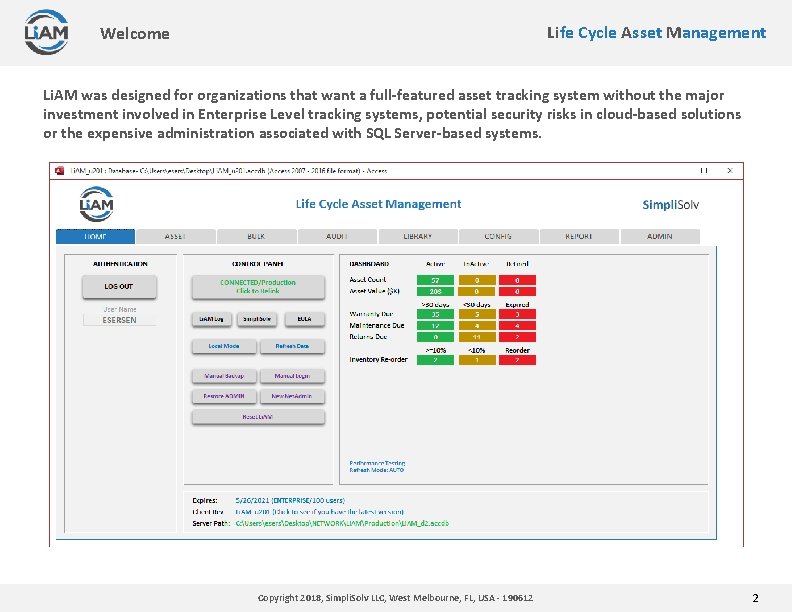Screen dimensions: 792x612
Task: Switch to the HOME tab
Action: point(95,236)
